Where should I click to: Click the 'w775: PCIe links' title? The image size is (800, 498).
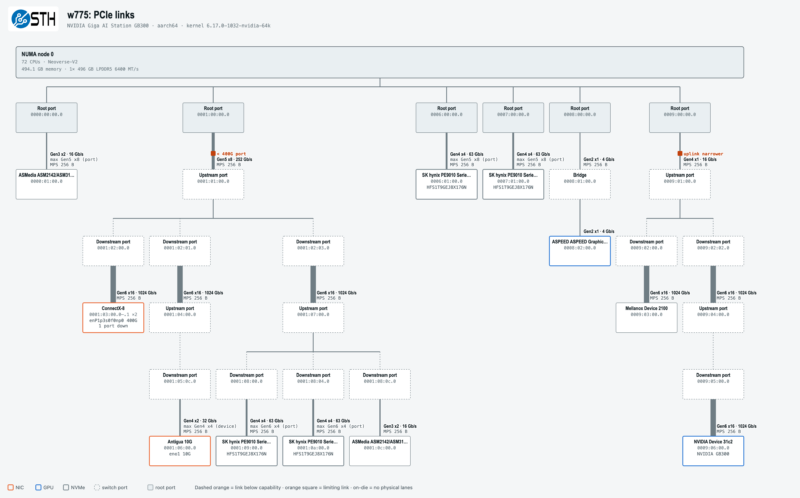point(101,15)
